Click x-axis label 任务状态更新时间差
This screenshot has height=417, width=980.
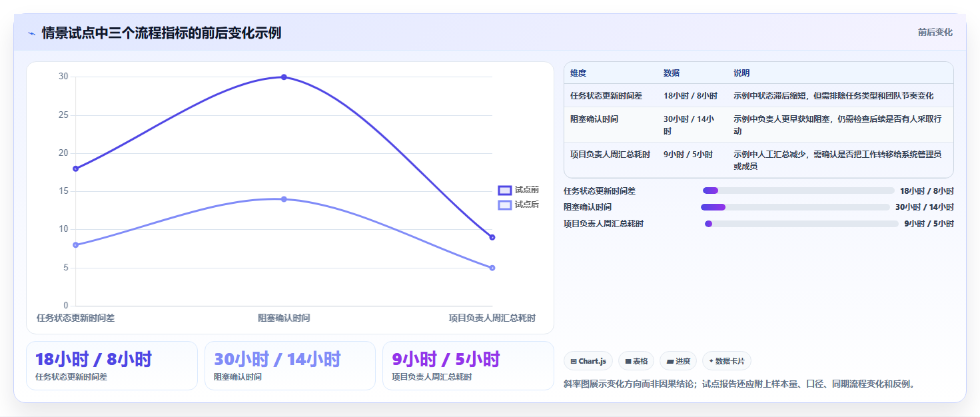tap(76, 318)
